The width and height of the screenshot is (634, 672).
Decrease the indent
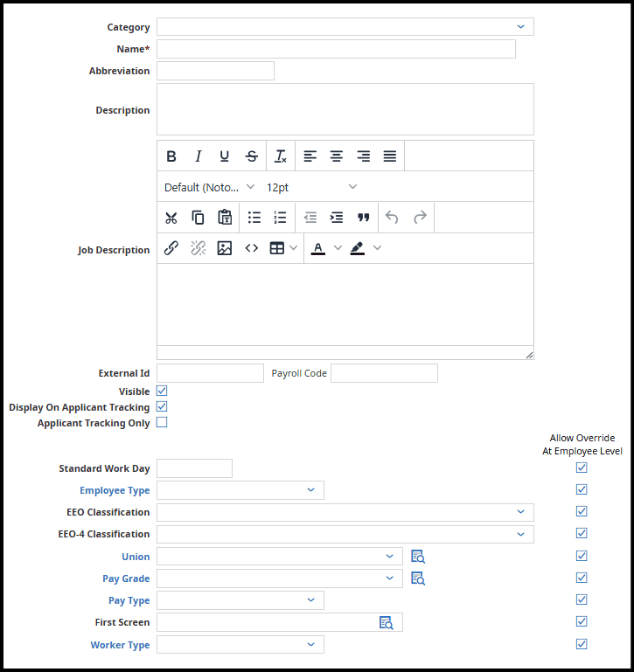(x=310, y=218)
